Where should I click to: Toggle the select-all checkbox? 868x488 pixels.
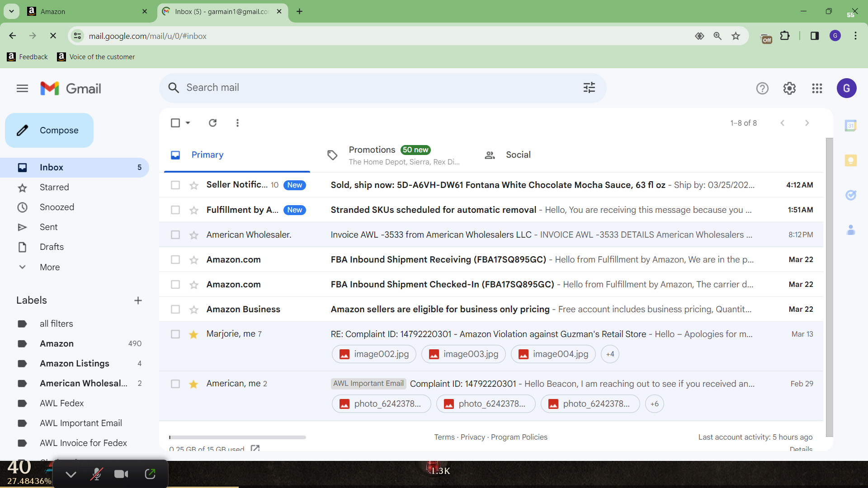(x=175, y=123)
